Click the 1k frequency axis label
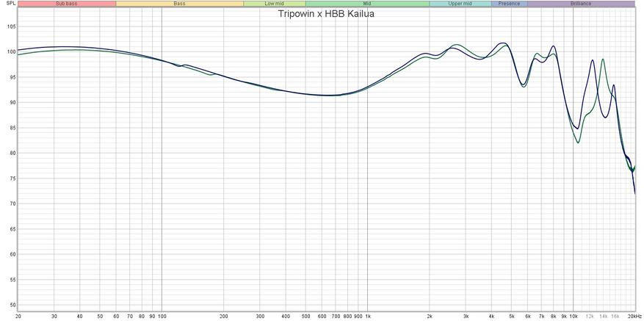The width and height of the screenshot is (644, 321). point(367,317)
